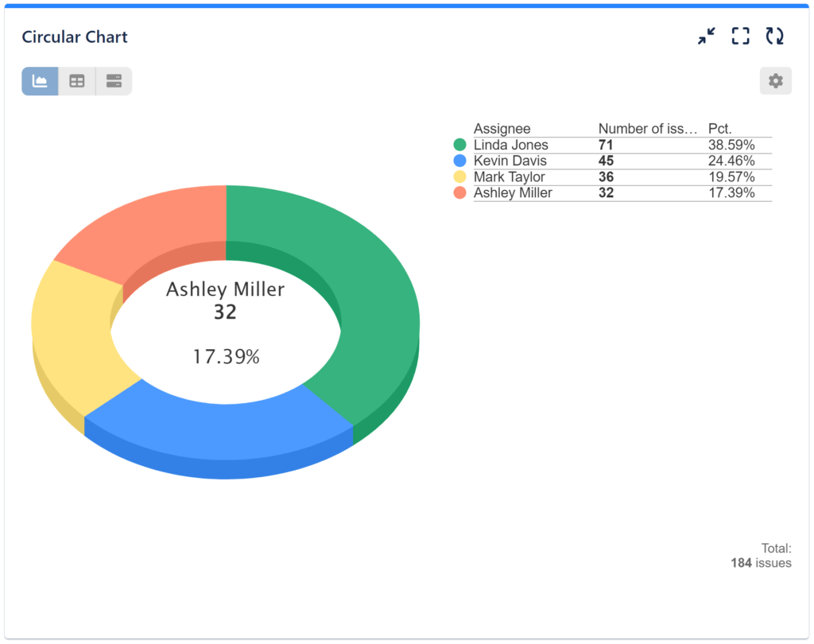Collapse the chart gadget
Viewport: 814px width, 644px height.
(706, 35)
